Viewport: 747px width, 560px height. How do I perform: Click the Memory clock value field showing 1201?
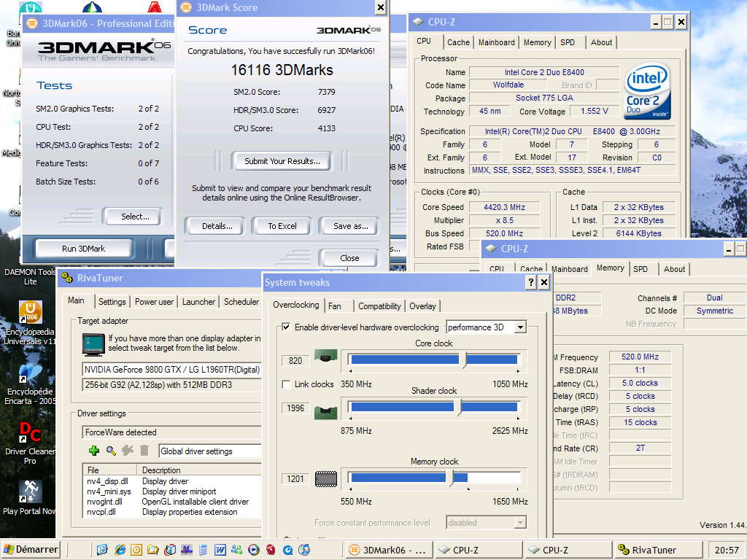coord(295,478)
